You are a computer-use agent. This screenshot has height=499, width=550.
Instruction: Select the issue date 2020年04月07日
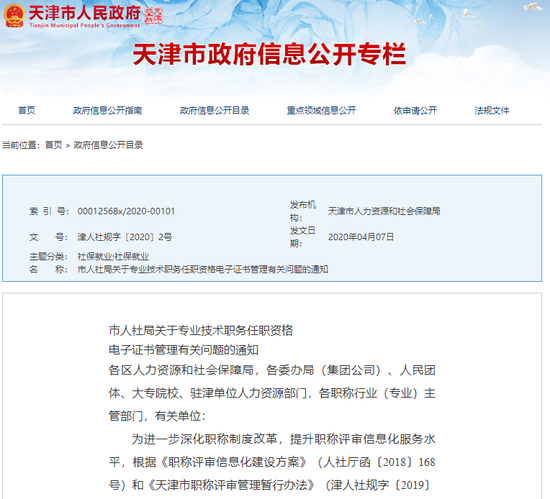[x=361, y=237]
